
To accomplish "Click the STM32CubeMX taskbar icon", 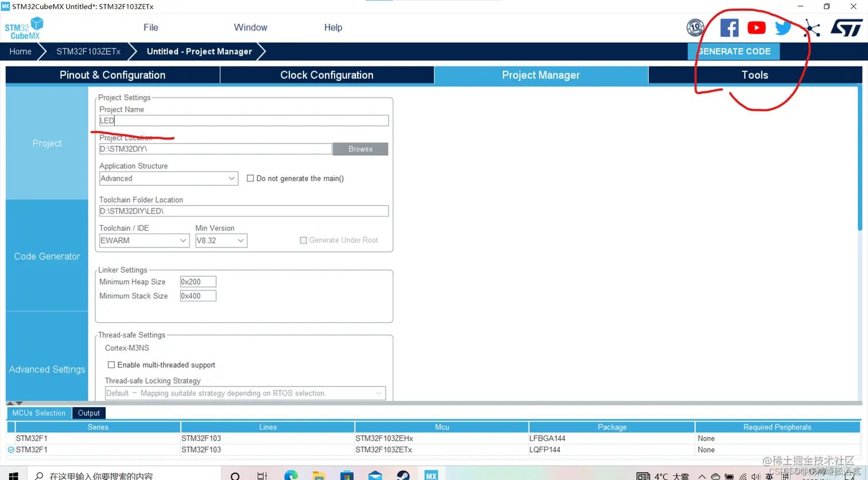I will pyautogui.click(x=431, y=475).
